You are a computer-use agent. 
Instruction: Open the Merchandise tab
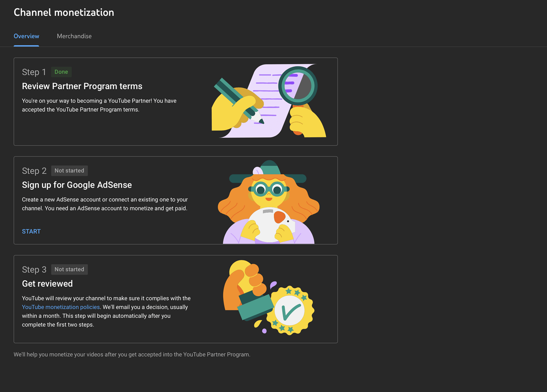point(74,36)
